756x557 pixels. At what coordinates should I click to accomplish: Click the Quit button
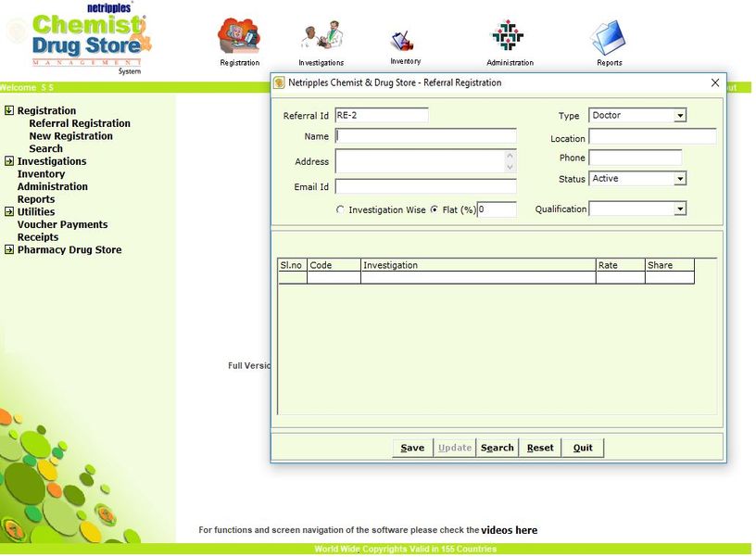click(583, 448)
